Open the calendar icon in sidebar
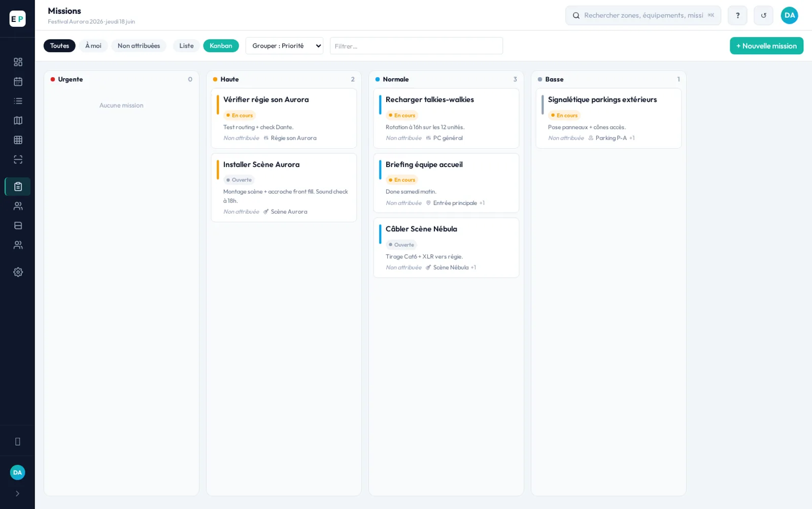The image size is (812, 509). point(18,82)
